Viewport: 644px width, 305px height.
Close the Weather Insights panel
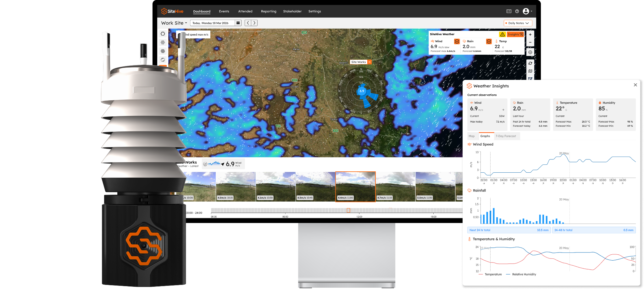[635, 85]
